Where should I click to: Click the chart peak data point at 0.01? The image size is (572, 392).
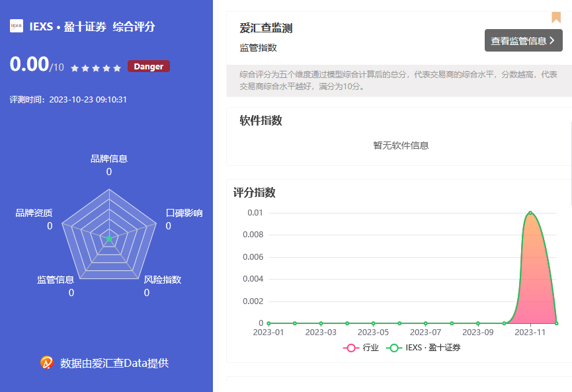pos(530,213)
